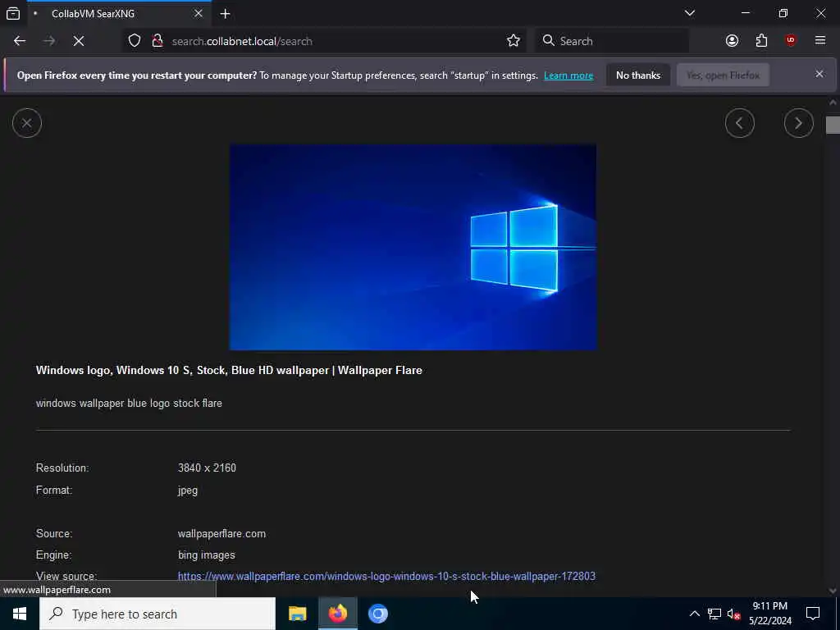
Task: Open File Explorer from taskbar
Action: click(297, 614)
